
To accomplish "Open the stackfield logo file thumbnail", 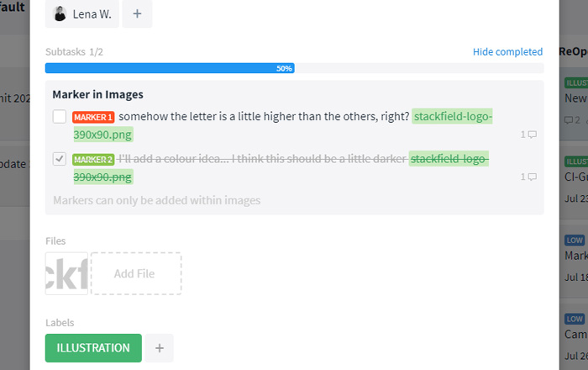I will tap(66, 273).
